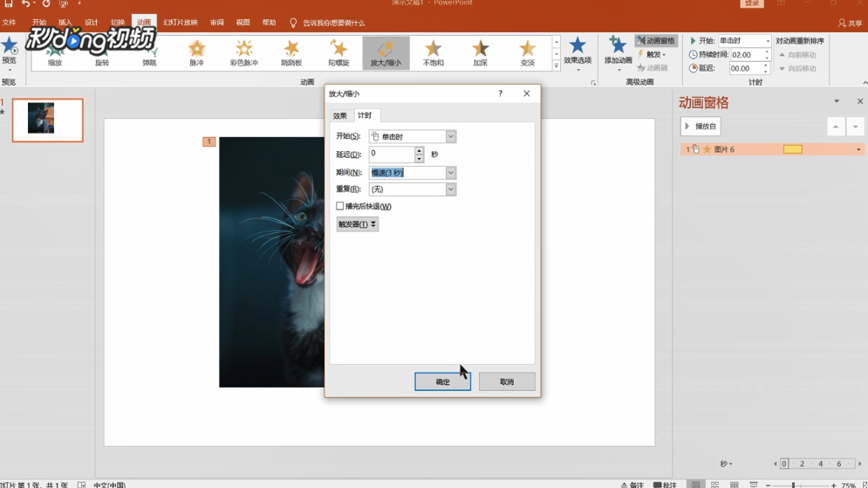
Task: Click the 登录 sign-in button
Action: [x=752, y=3]
